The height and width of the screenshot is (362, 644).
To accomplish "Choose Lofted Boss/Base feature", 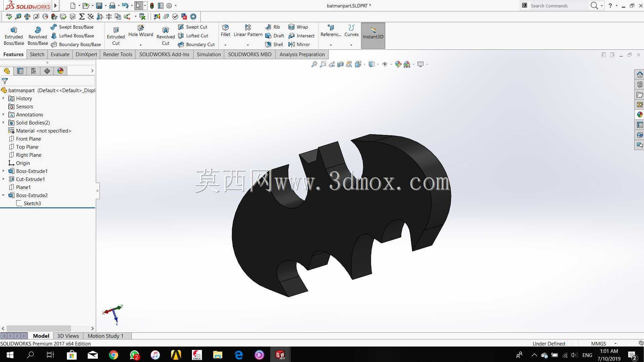I will 72,36.
